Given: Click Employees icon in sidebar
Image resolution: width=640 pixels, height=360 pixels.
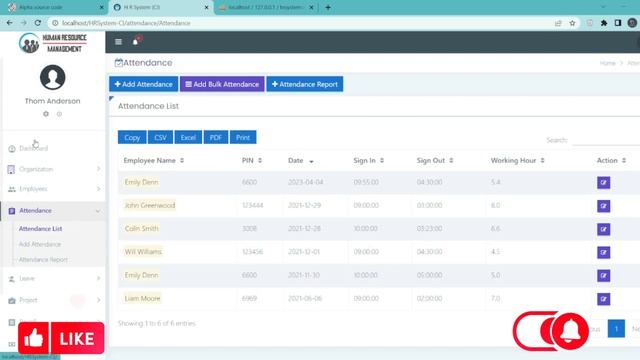Looking at the screenshot, I should point(12,189).
